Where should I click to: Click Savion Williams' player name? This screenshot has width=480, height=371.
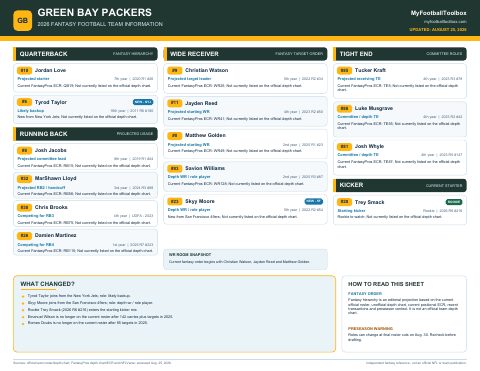coord(205,168)
